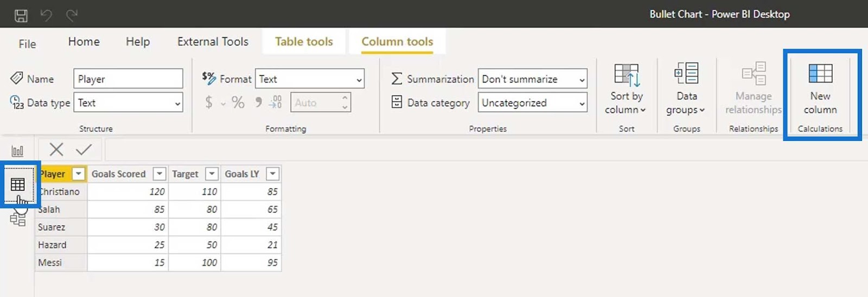Viewport: 868px width, 297px height.
Task: Select the Goals LY column header
Action: [x=242, y=174]
